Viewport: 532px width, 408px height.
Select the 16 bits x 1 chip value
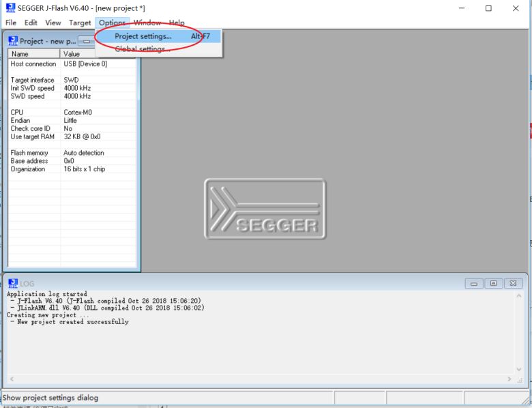(85, 169)
